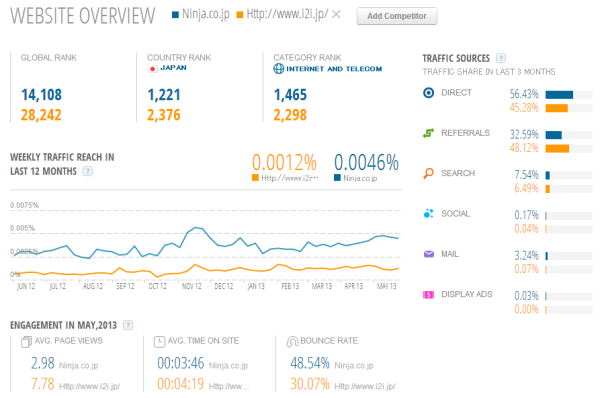Click the Japan flag icon
The image size is (600, 398).
coord(152,69)
